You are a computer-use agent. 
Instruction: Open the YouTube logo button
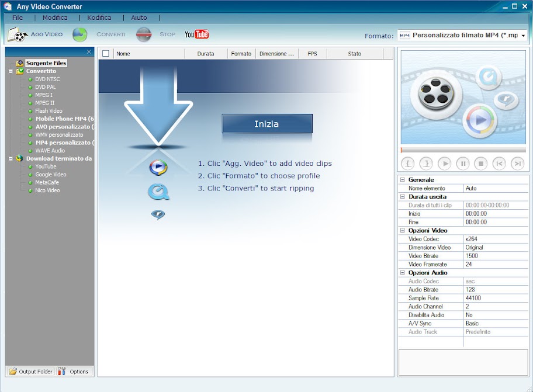(196, 34)
